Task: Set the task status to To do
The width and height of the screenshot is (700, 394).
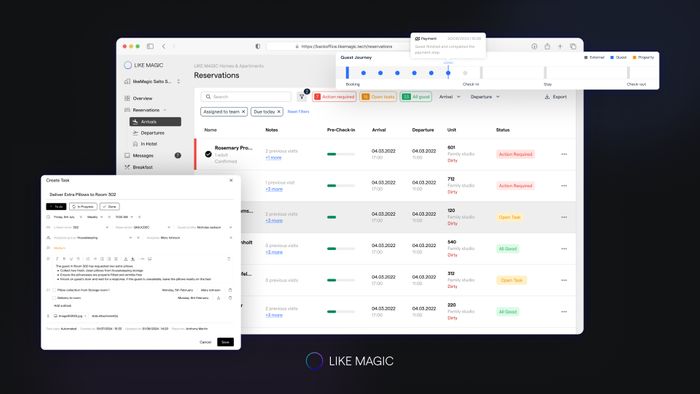Action: [x=56, y=207]
